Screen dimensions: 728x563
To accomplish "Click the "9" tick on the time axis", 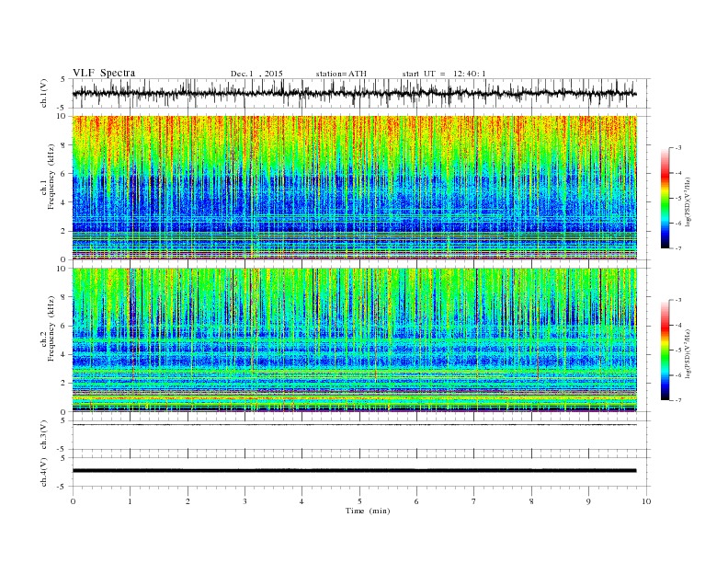I will (x=588, y=501).
